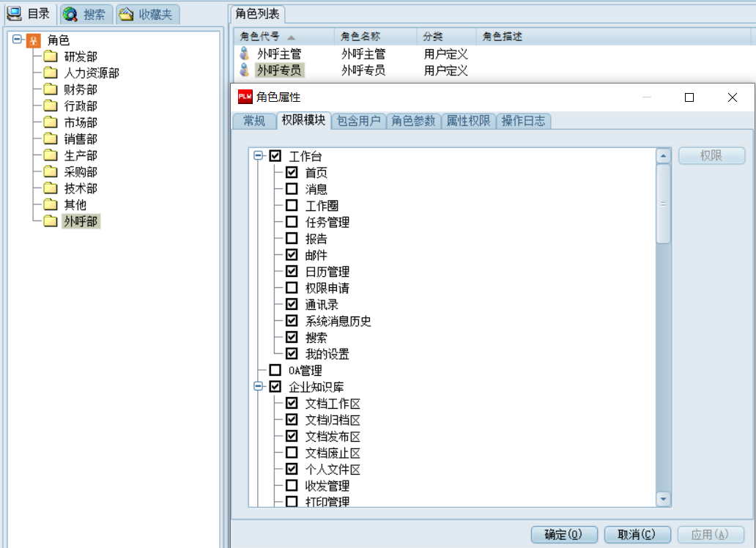
Task: Click the 取消(C) button
Action: [x=635, y=535]
